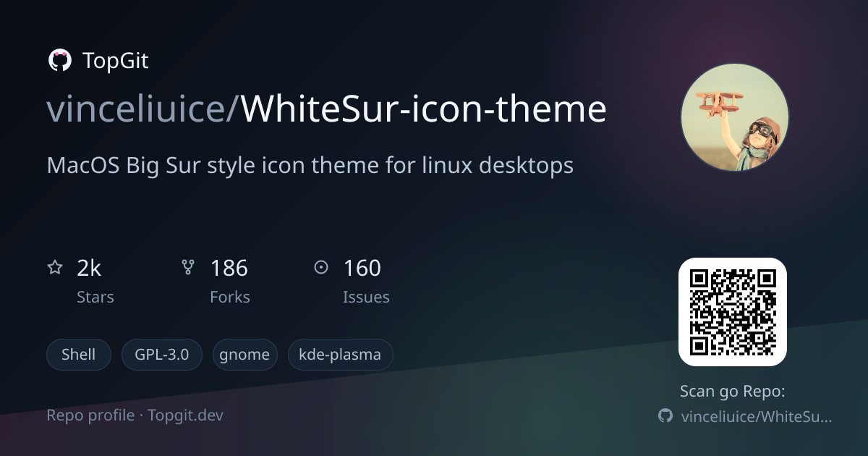
Task: Click the GitHub icon beside vinceliuice/WhiteSu…
Action: 665,415
